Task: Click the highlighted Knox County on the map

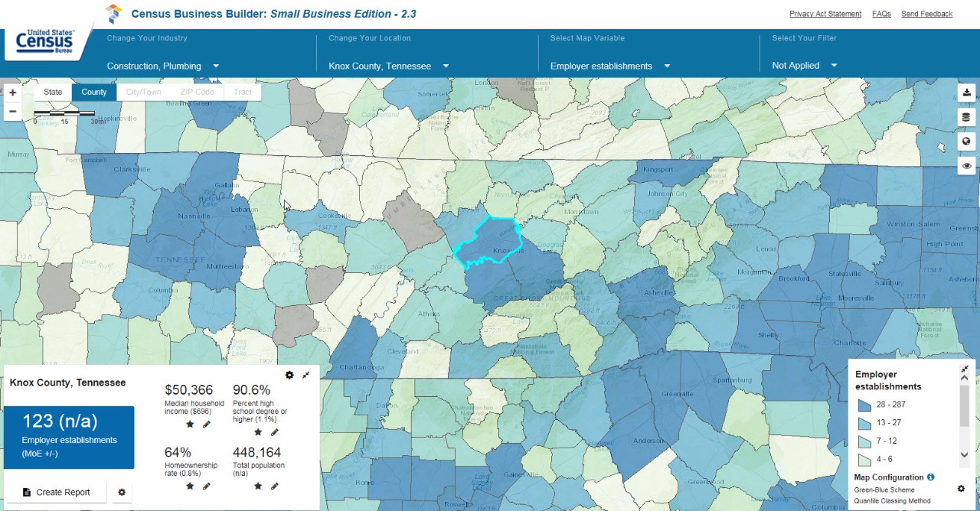Action: (x=488, y=242)
